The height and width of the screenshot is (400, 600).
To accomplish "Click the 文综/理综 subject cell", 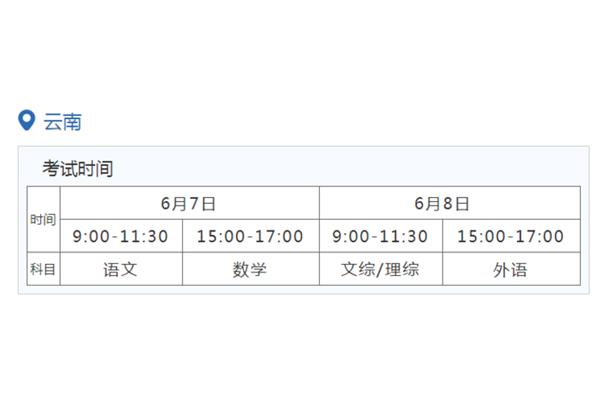I will click(381, 269).
